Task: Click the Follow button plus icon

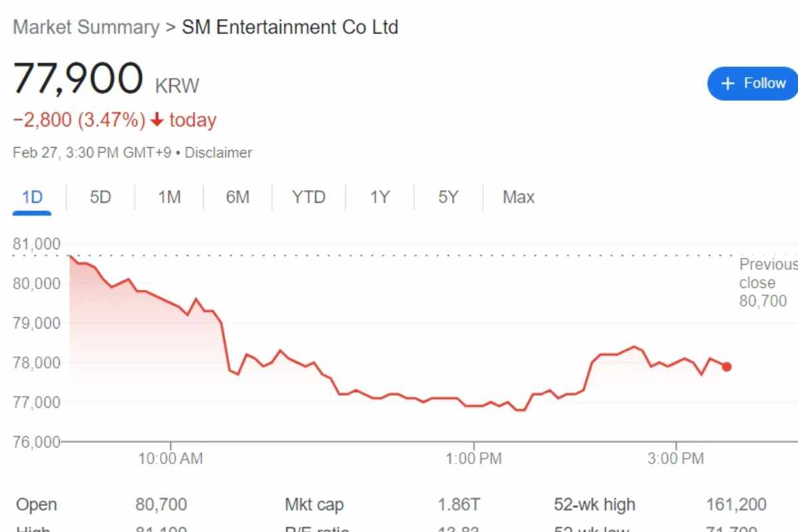Action: point(728,84)
